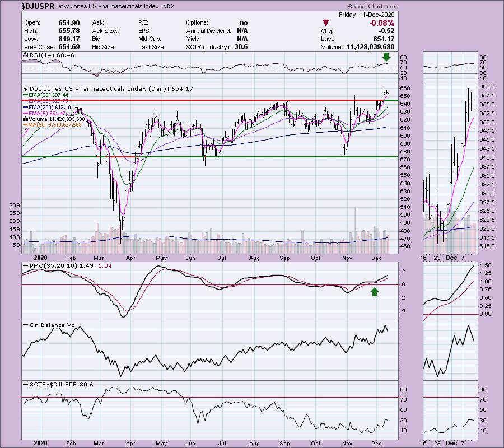Select the EMA(5) magenta line swatch

25,114
